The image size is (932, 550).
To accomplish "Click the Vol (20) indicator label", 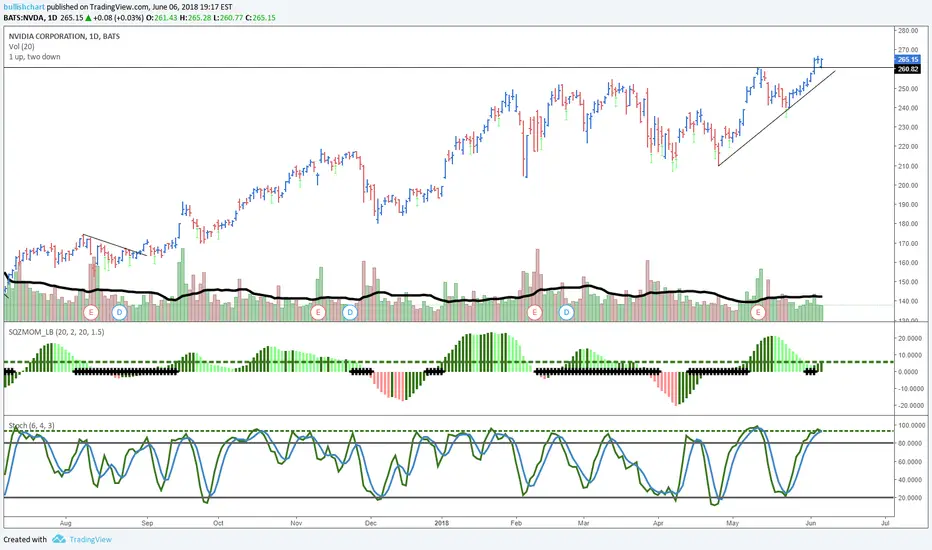I will click(21, 46).
